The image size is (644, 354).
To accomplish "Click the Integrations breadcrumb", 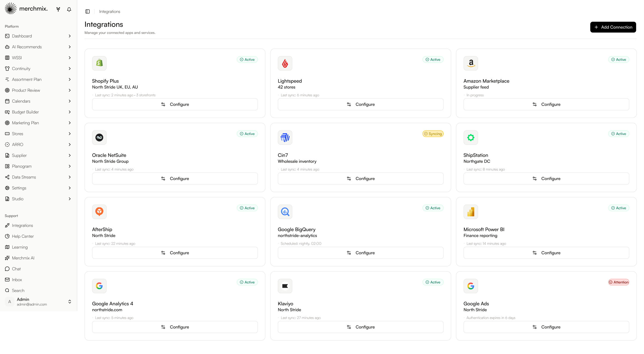I will 109,12.
